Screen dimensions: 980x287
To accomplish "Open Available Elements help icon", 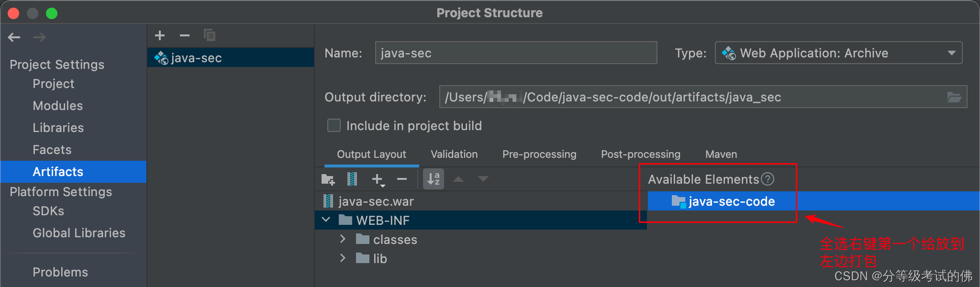I will (x=768, y=179).
